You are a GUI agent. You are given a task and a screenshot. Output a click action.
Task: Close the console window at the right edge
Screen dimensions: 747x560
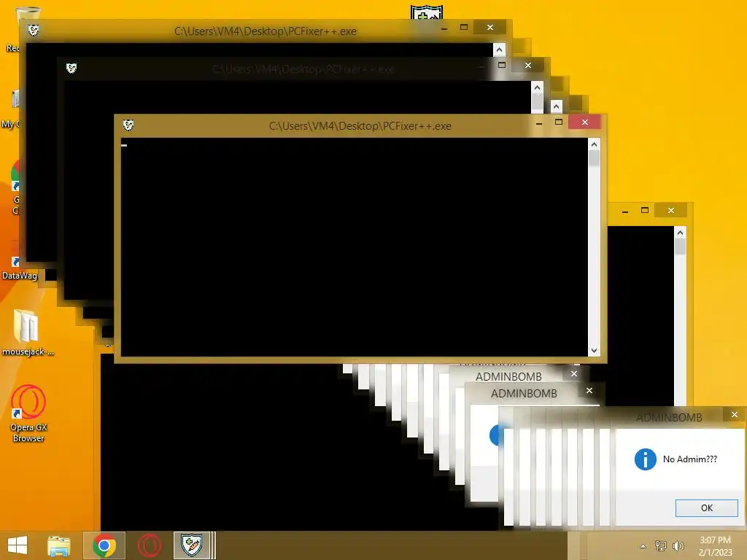[x=671, y=210]
